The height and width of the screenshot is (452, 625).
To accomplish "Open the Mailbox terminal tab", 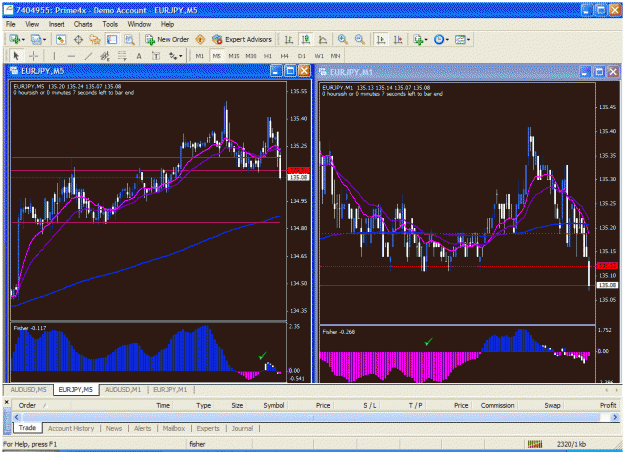I will point(174,428).
